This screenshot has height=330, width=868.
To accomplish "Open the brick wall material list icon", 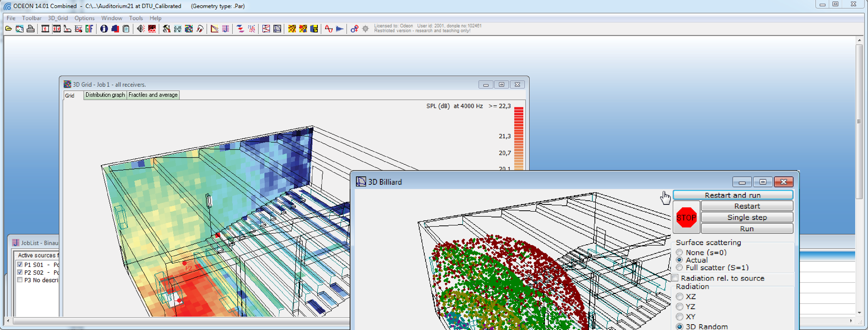I will point(152,29).
